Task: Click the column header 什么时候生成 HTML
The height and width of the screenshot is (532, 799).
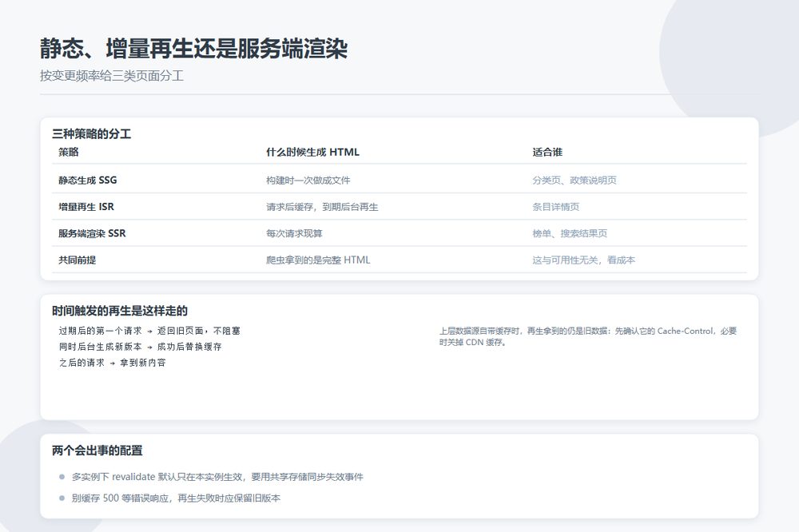Action: coord(313,152)
